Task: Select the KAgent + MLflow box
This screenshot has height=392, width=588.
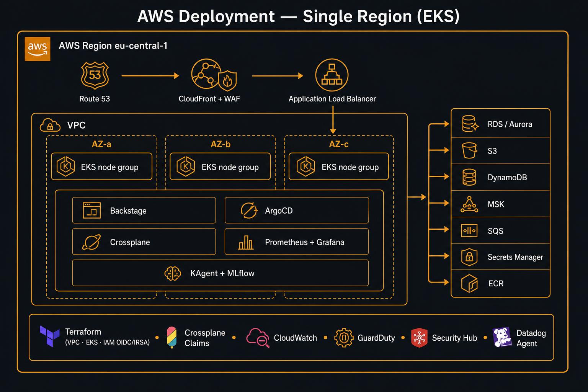Action: pyautogui.click(x=220, y=273)
